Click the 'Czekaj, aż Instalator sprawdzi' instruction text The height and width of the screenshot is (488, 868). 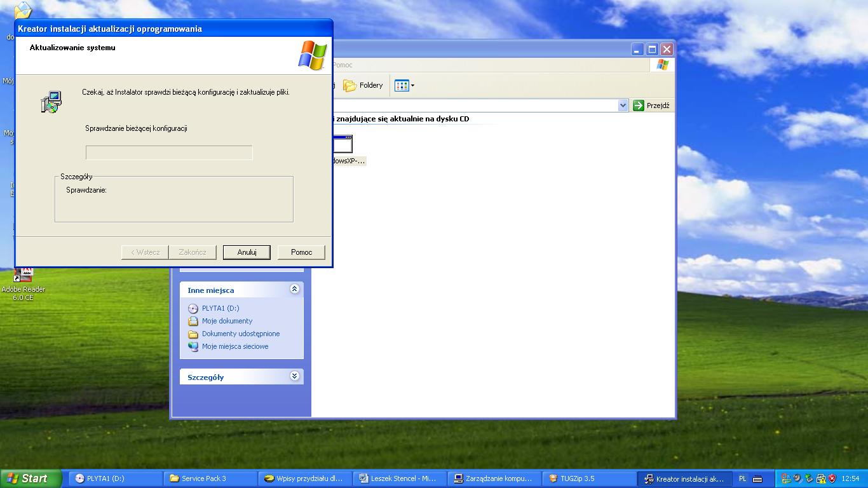click(x=186, y=92)
